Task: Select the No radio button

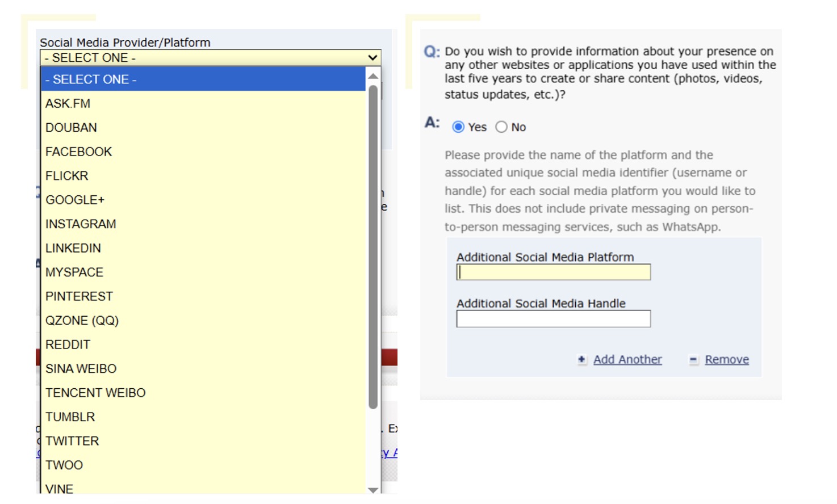Action: 501,127
